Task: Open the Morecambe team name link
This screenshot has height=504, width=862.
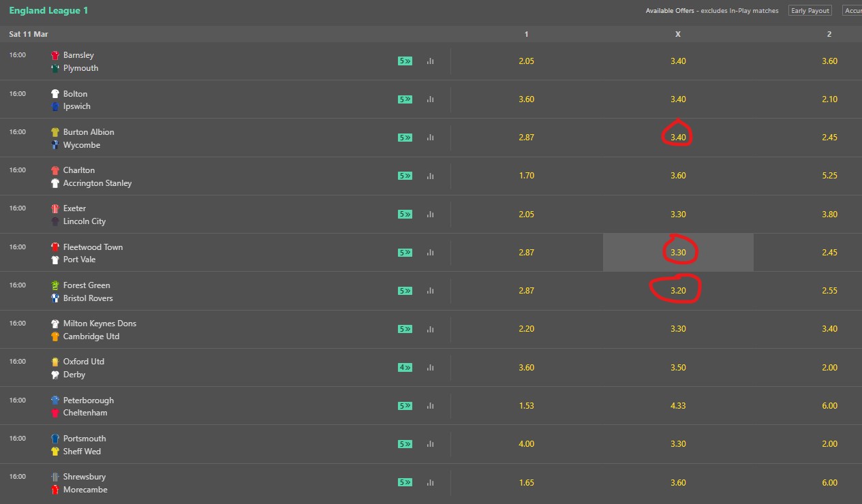Action: (x=85, y=490)
